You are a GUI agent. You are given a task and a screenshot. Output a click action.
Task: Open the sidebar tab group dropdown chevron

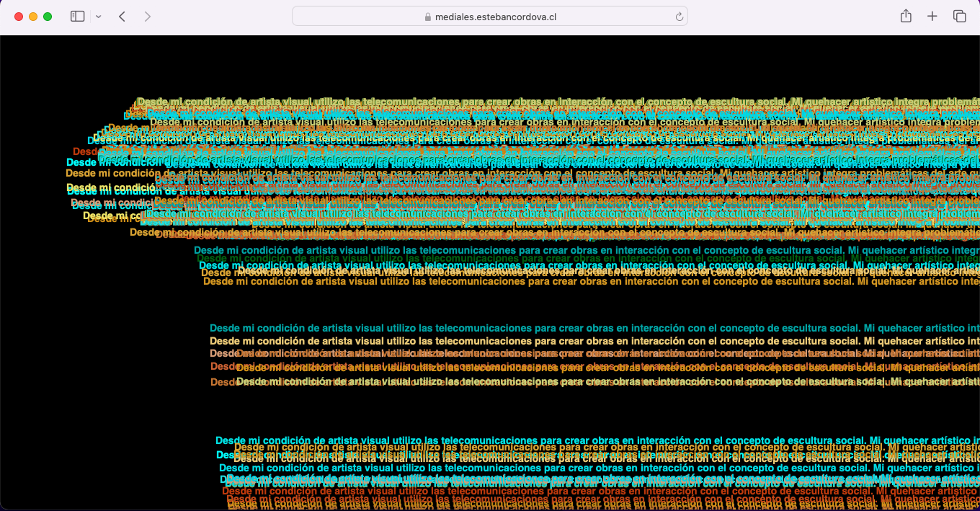pyautogui.click(x=99, y=16)
